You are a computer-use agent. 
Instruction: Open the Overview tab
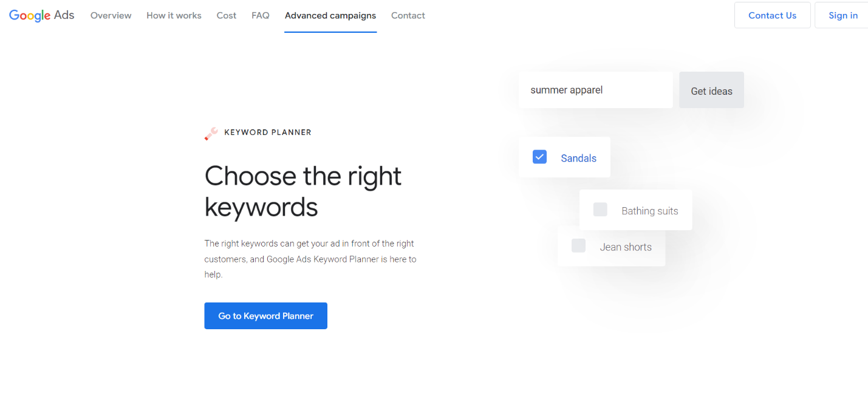point(111,16)
